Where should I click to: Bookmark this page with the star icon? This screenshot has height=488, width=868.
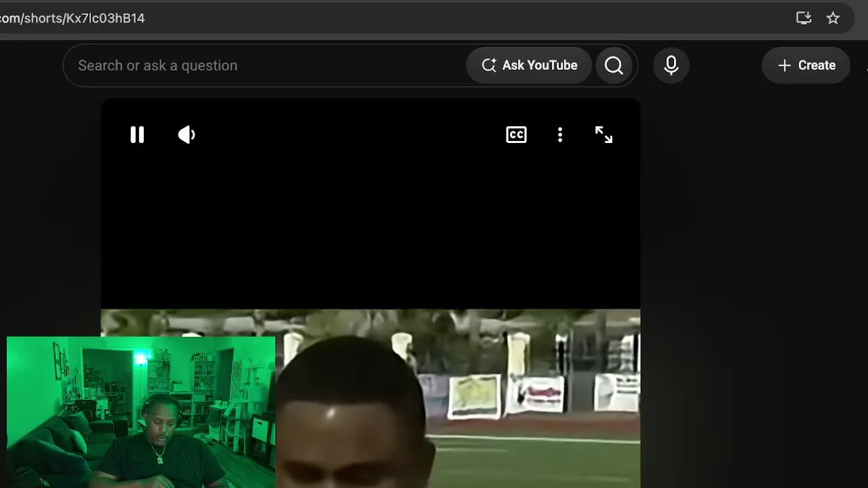(833, 18)
